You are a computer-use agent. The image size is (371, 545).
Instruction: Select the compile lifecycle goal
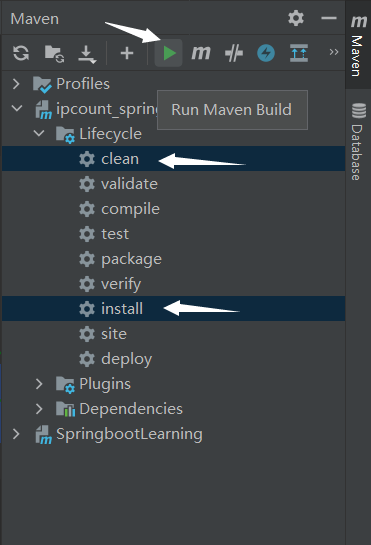(x=174, y=209)
